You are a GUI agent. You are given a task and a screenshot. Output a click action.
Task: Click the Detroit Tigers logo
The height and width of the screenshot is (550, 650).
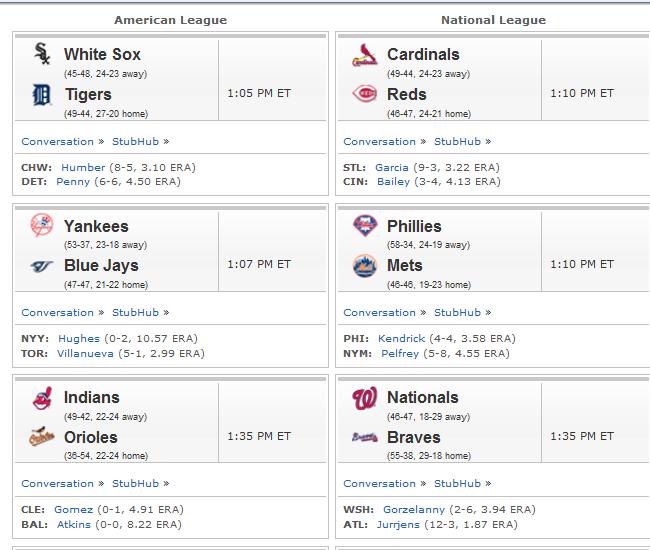tap(41, 94)
